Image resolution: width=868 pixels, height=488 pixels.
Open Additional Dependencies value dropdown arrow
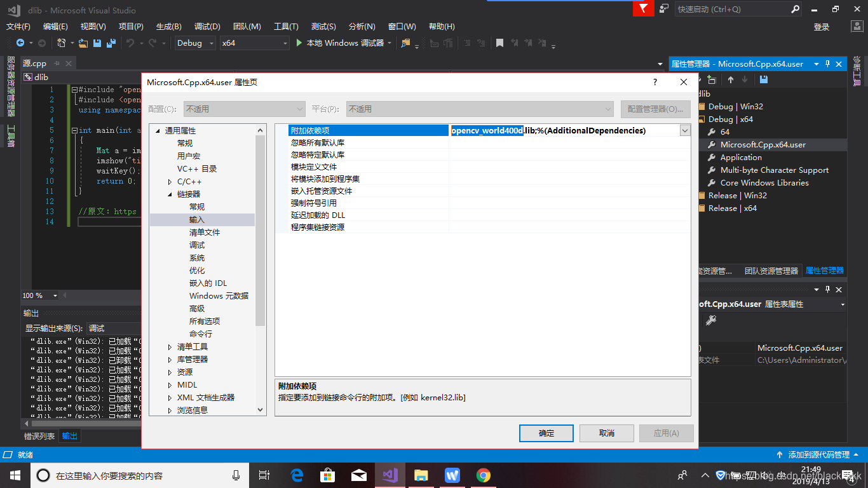[685, 130]
